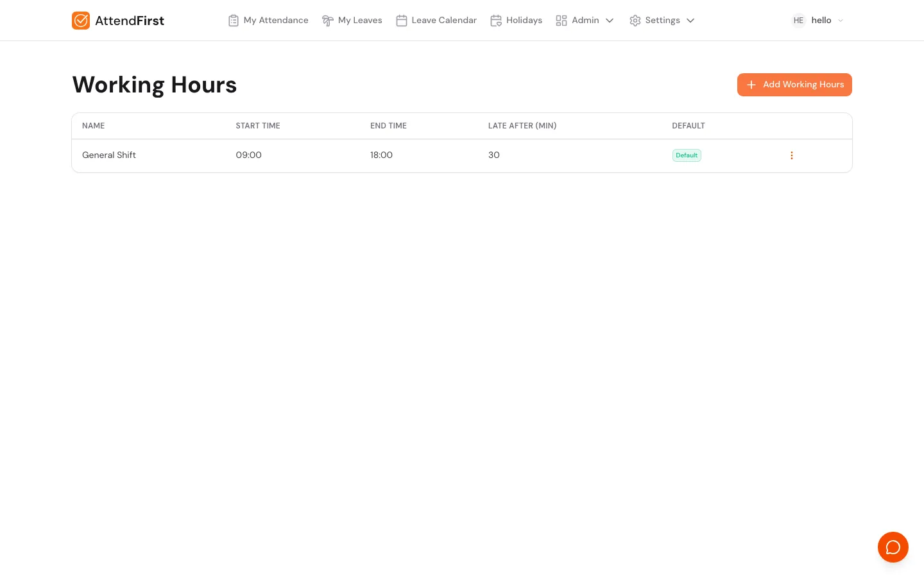Expand the Settings dropdown menu
Viewport: 924px width, 578px height.
(690, 21)
